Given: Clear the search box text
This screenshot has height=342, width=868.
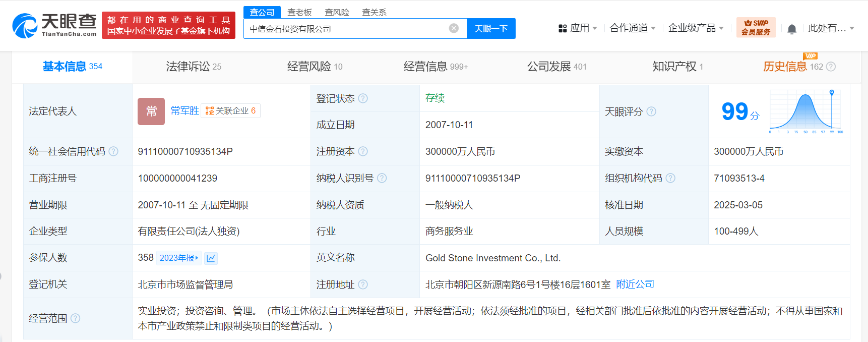Looking at the screenshot, I should (454, 28).
